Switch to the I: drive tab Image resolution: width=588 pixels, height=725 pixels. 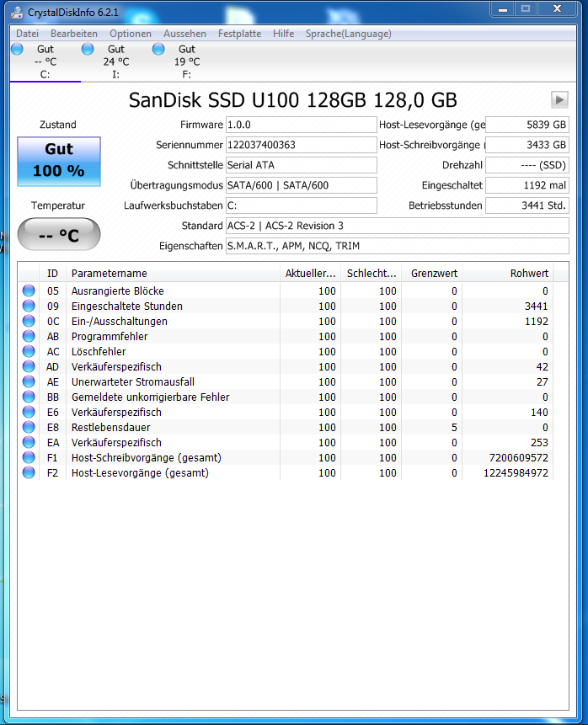pyautogui.click(x=116, y=61)
